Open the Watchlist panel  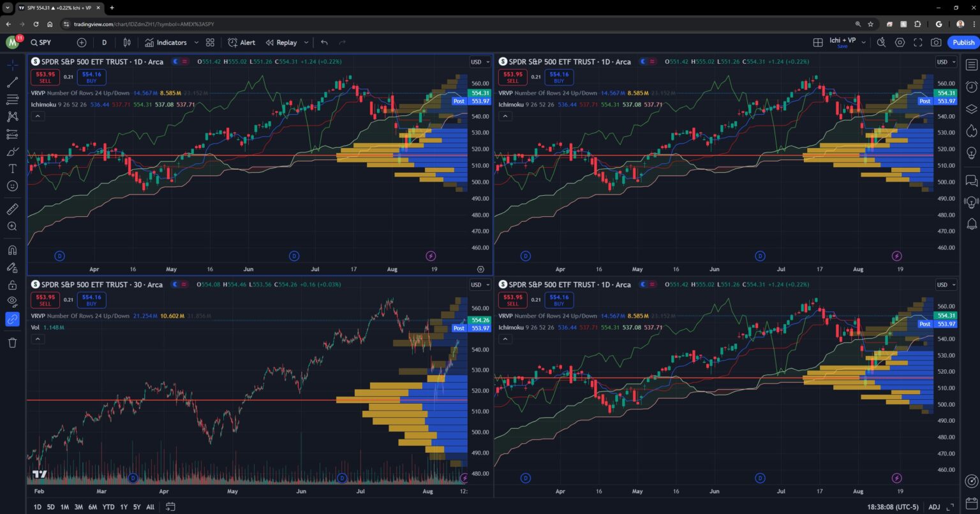coord(971,64)
